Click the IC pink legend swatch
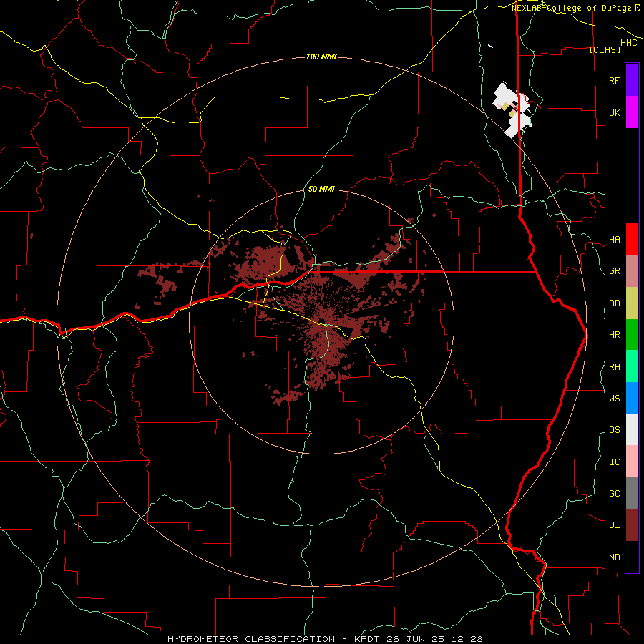644x644 pixels. [632, 462]
